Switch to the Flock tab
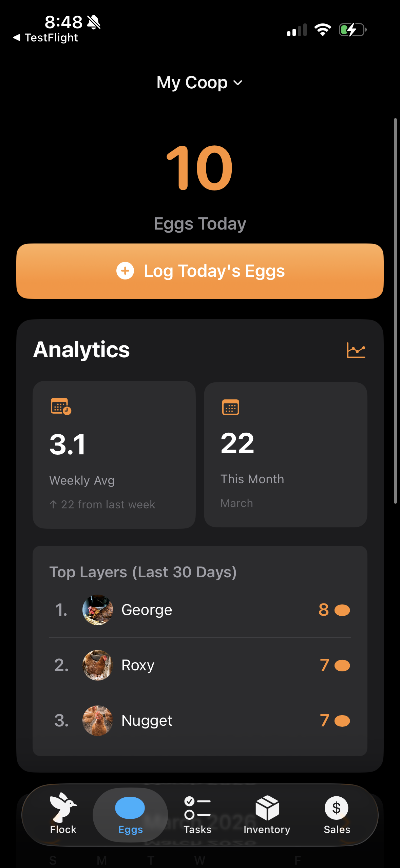The height and width of the screenshot is (868, 400). (x=63, y=814)
